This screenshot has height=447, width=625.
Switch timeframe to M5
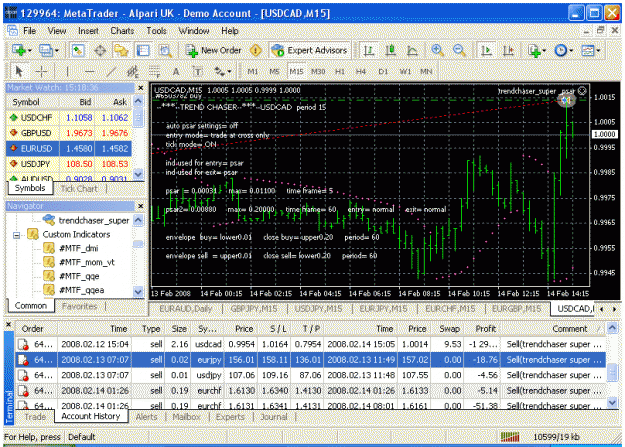click(x=274, y=71)
